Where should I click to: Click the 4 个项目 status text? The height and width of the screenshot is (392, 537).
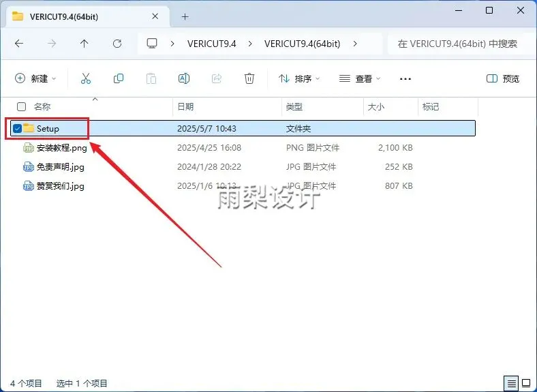click(x=26, y=383)
